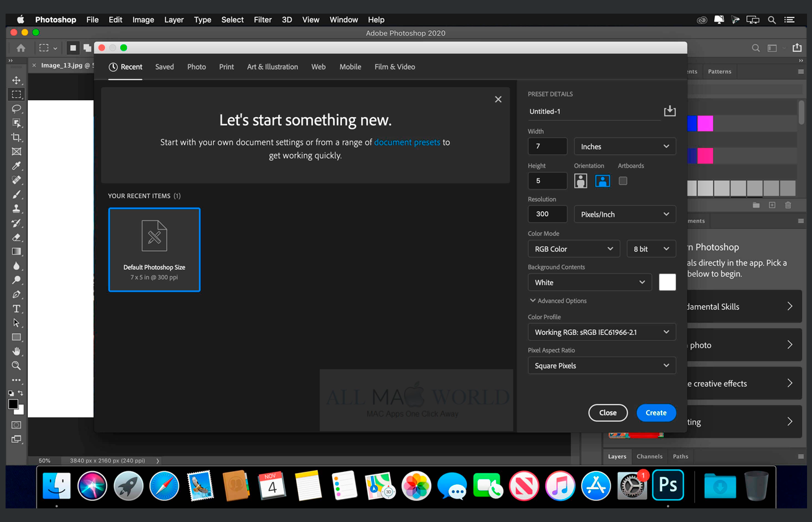
Task: Select the Gradient tool
Action: [17, 251]
